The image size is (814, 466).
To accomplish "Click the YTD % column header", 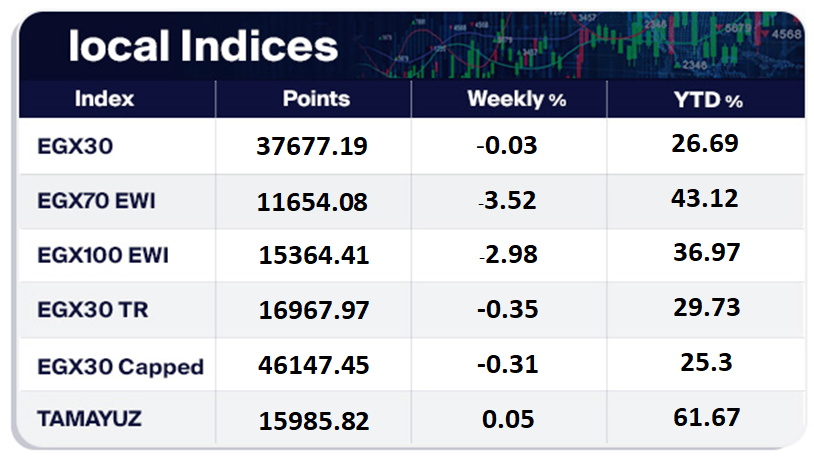I will point(706,100).
